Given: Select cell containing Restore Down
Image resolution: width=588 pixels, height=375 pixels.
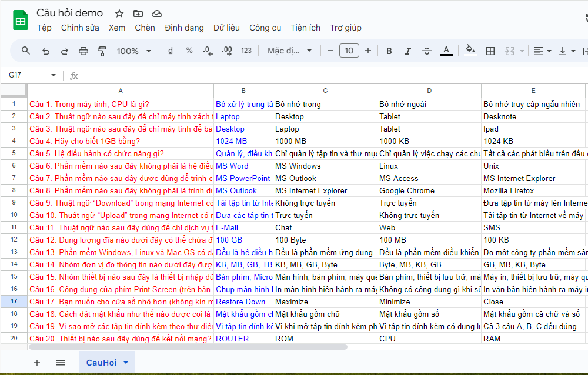Looking at the screenshot, I should click(243, 302).
